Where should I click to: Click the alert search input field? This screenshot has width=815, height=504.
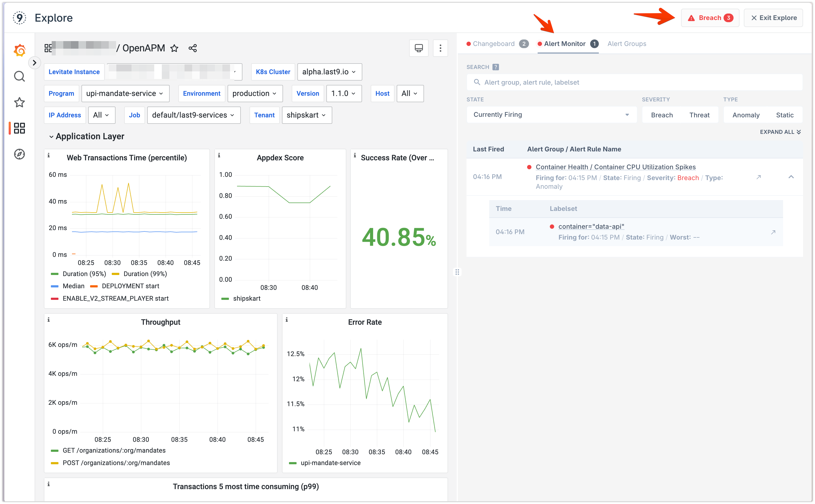tap(634, 82)
